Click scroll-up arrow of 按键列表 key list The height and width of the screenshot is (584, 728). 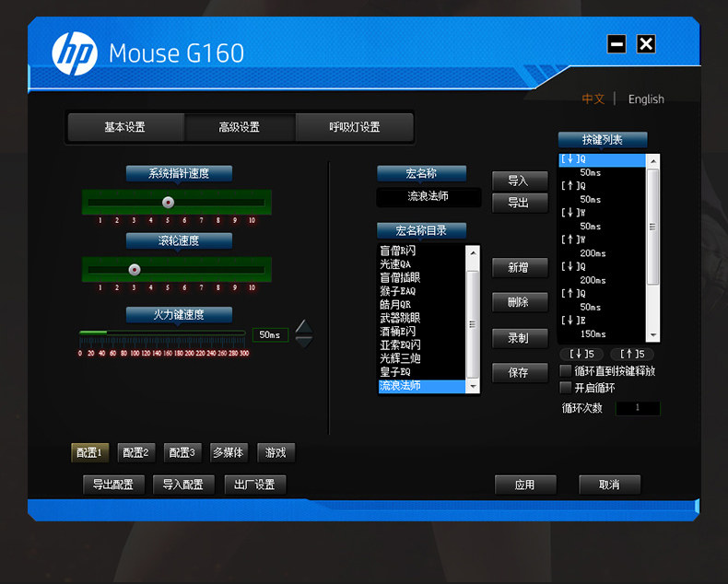(652, 161)
